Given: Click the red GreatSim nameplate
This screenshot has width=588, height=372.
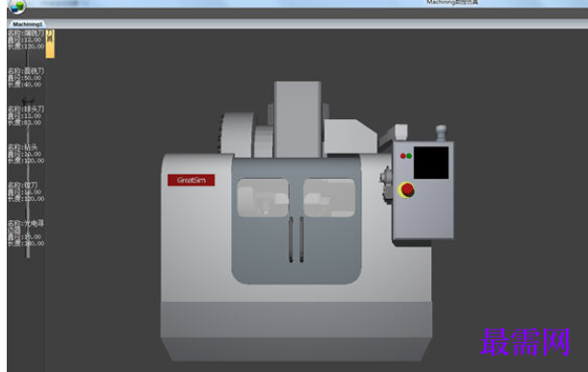Looking at the screenshot, I should click(x=192, y=180).
